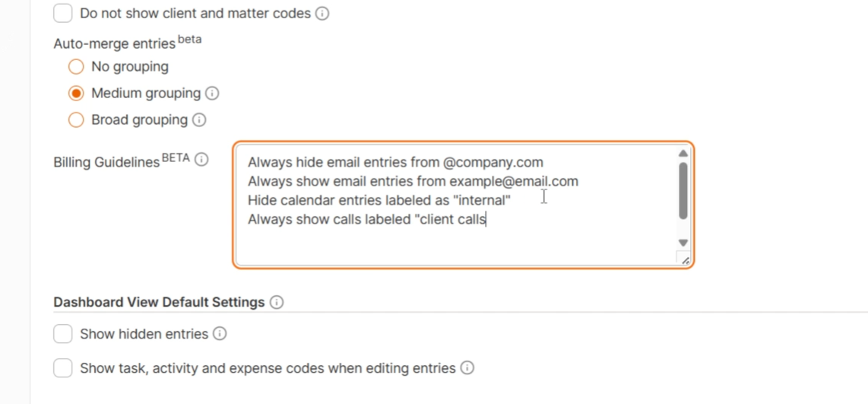
Task: Select the Medium grouping radio button
Action: tap(76, 94)
